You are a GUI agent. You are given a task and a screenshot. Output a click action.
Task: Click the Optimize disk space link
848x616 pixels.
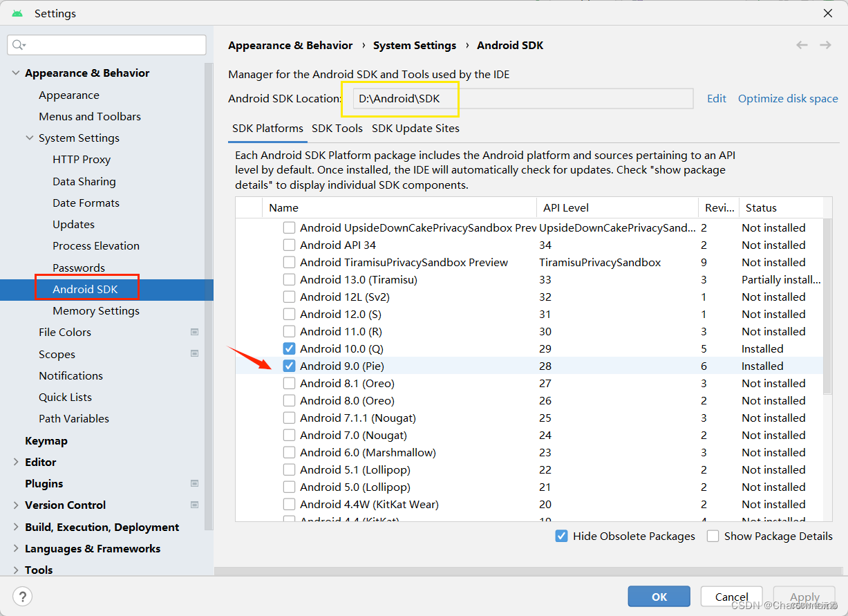coord(787,98)
